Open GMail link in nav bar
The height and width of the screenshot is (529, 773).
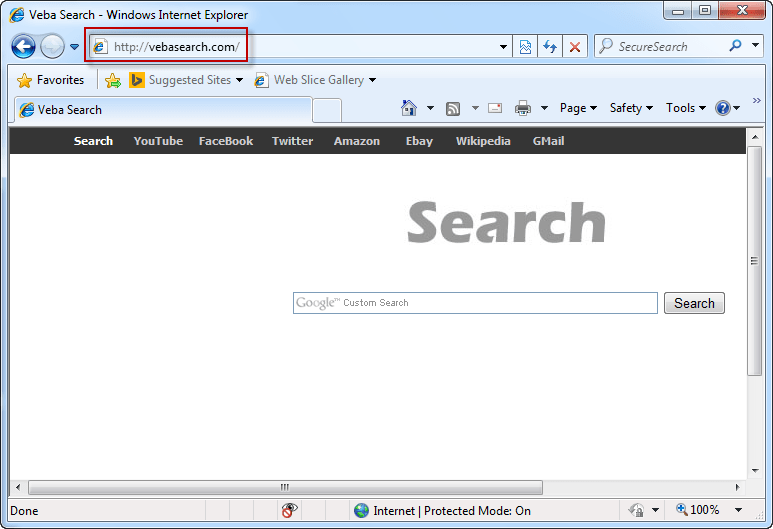548,141
